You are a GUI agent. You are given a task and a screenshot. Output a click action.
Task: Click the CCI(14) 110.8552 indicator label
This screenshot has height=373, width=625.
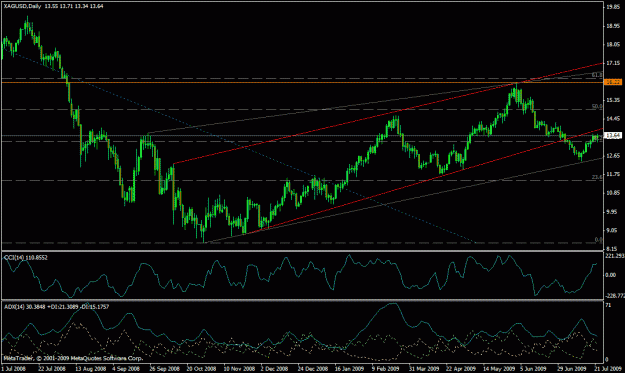[x=26, y=258]
